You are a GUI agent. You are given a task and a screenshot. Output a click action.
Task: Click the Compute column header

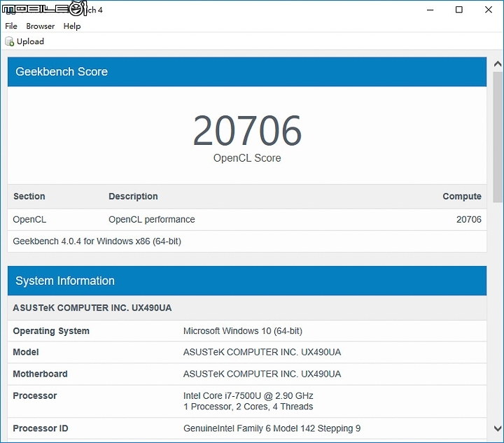pyautogui.click(x=462, y=196)
